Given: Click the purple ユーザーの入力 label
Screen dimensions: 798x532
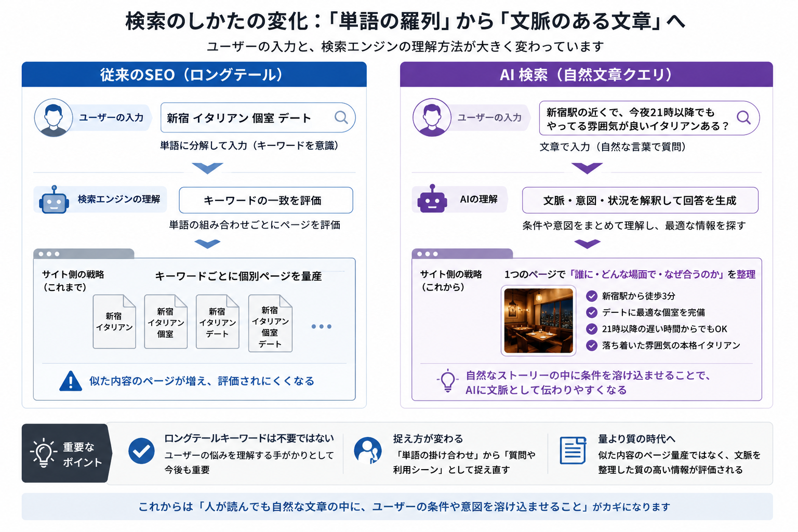Looking at the screenshot, I should (x=489, y=118).
